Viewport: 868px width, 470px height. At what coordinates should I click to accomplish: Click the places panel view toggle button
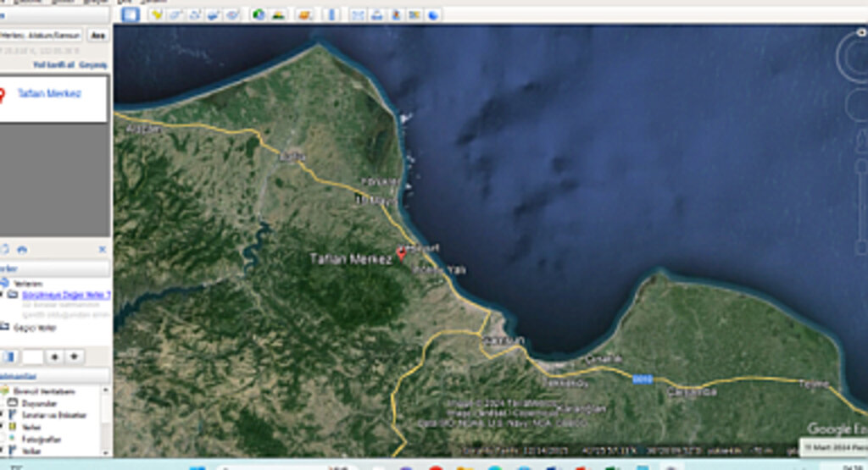(x=10, y=357)
